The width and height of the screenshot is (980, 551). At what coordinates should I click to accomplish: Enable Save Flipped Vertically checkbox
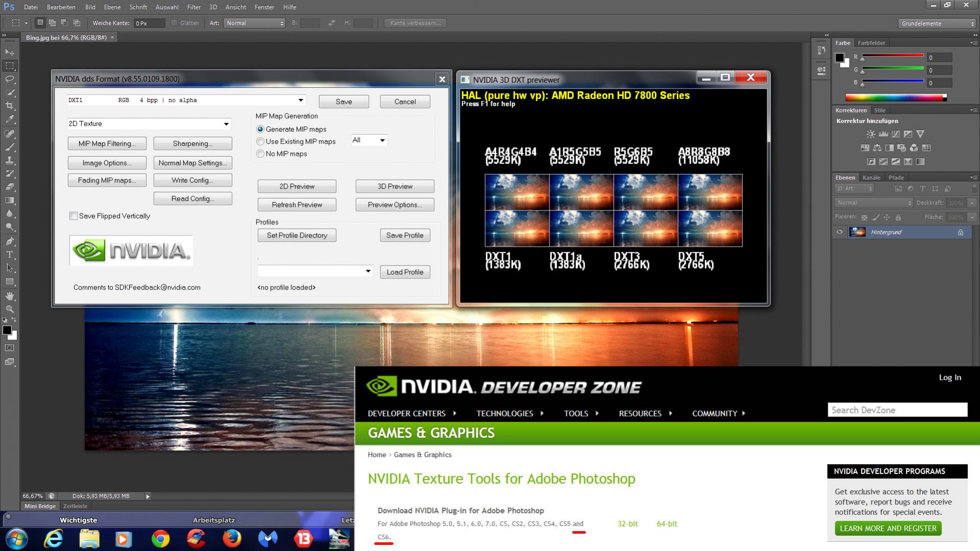point(74,216)
